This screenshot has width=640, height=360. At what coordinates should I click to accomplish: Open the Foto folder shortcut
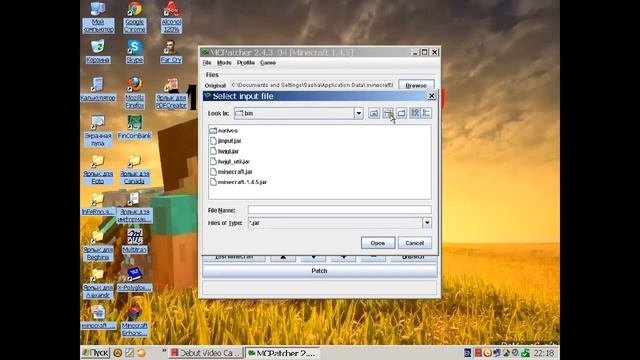pos(98,169)
